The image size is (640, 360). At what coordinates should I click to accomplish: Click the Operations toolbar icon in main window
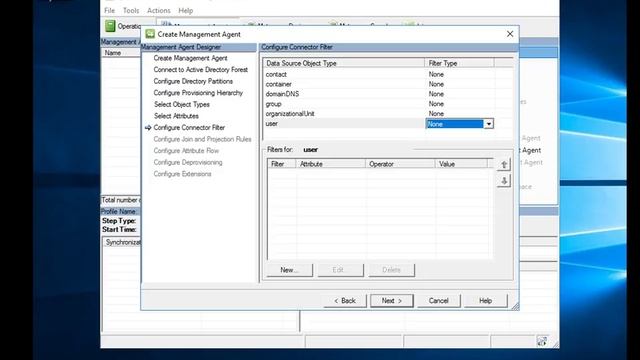110,26
